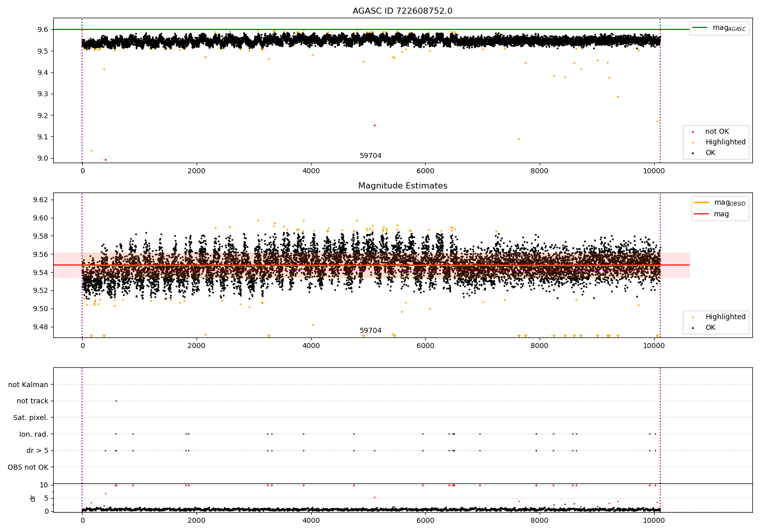
Task: Click the 'Magnitude Estimates' title
Action: (x=402, y=186)
